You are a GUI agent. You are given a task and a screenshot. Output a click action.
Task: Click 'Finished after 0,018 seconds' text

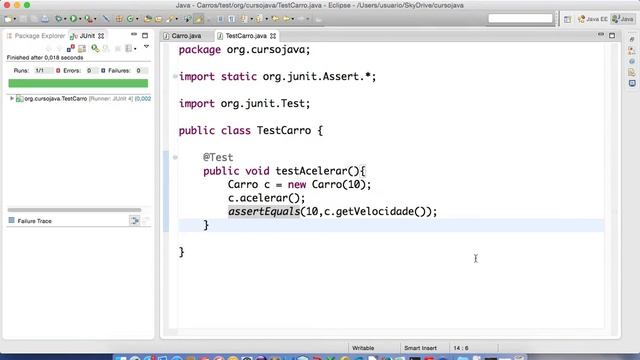(45, 58)
